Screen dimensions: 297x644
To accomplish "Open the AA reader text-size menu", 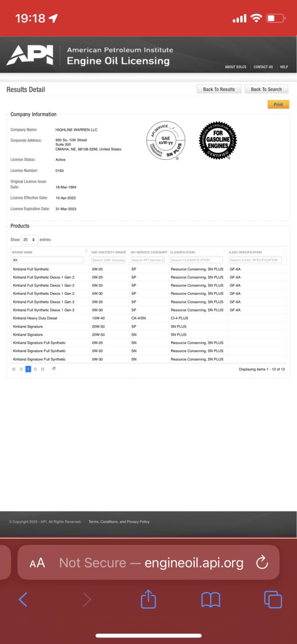I will pyautogui.click(x=37, y=563).
